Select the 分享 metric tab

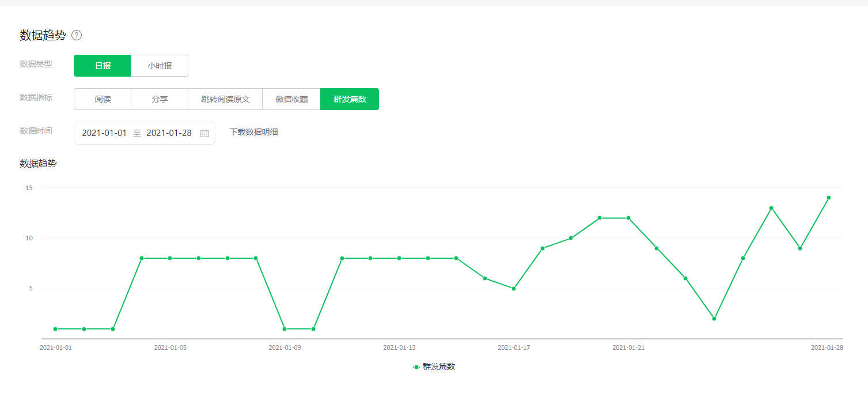point(160,99)
